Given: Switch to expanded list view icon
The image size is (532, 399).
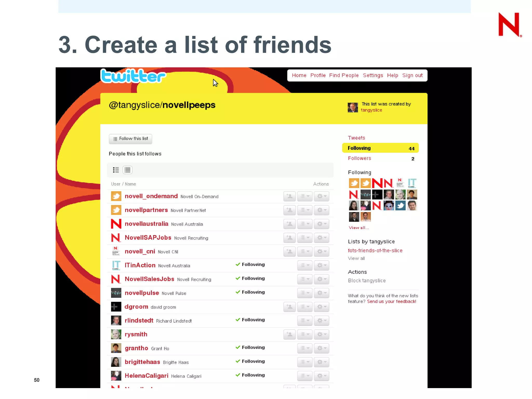Looking at the screenshot, I should click(x=116, y=170).
